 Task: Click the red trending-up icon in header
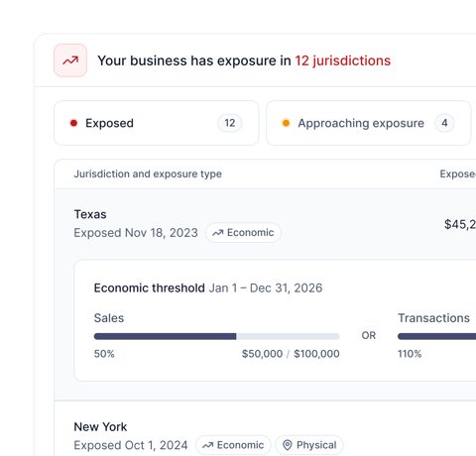coord(70,60)
